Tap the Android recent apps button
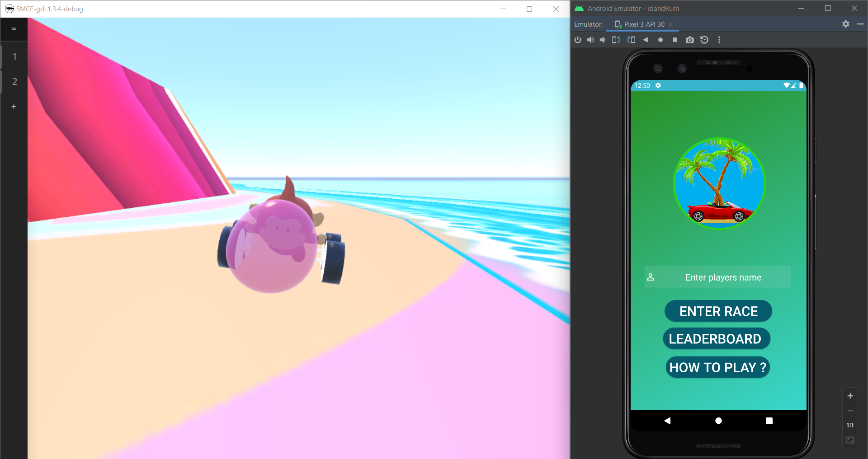The image size is (868, 459). tap(769, 421)
